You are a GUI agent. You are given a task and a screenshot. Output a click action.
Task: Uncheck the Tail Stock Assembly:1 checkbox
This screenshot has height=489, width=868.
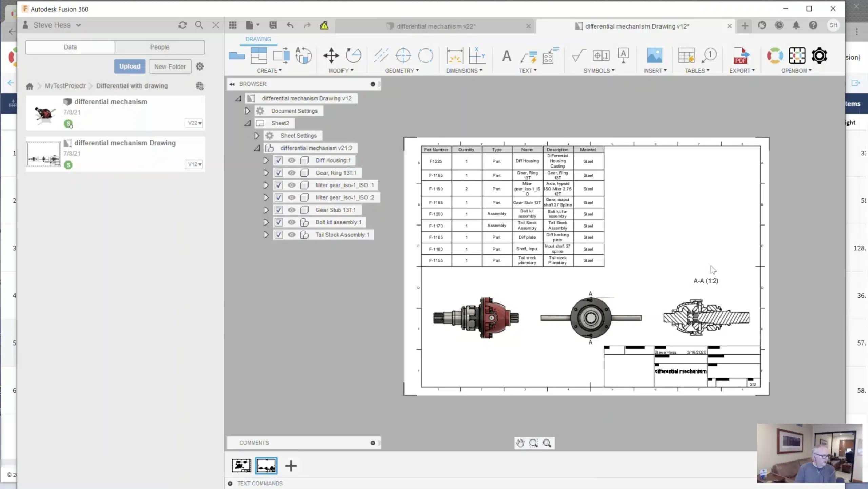click(279, 235)
